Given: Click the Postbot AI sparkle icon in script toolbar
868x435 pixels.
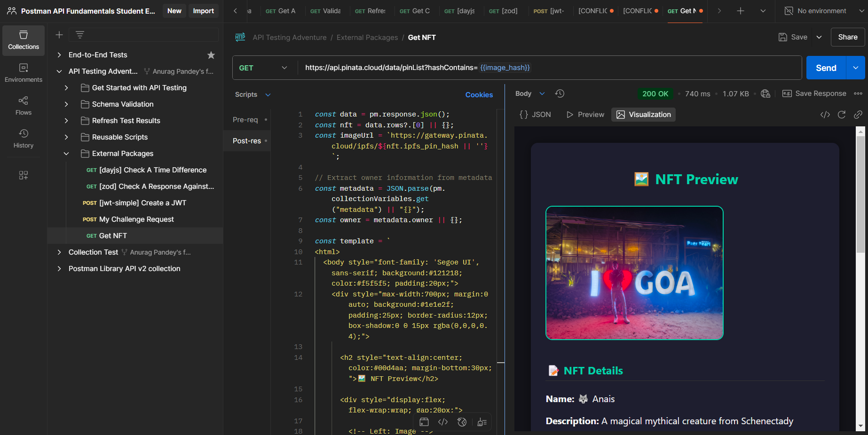Looking at the screenshot, I should [462, 422].
